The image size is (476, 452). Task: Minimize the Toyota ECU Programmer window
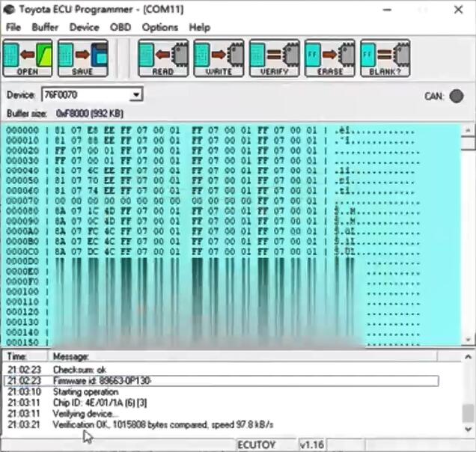(387, 10)
